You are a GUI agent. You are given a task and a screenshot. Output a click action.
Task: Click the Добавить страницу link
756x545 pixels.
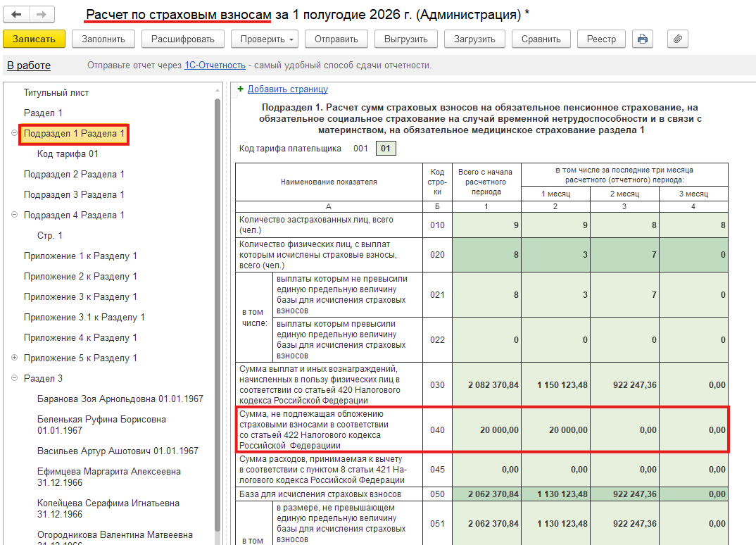(x=288, y=89)
